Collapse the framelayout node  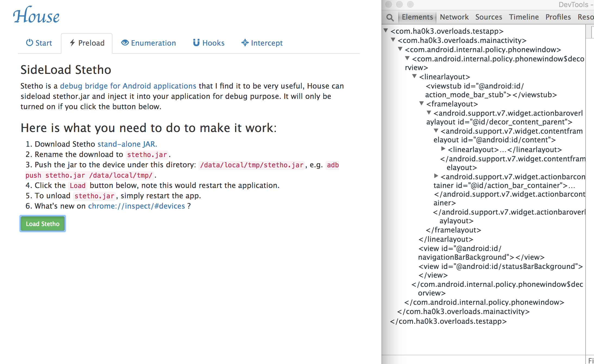point(421,103)
